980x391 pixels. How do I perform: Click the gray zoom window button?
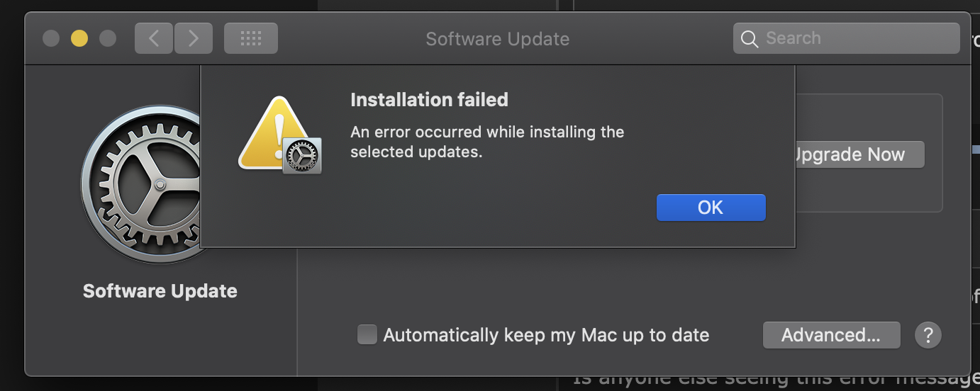point(108,38)
